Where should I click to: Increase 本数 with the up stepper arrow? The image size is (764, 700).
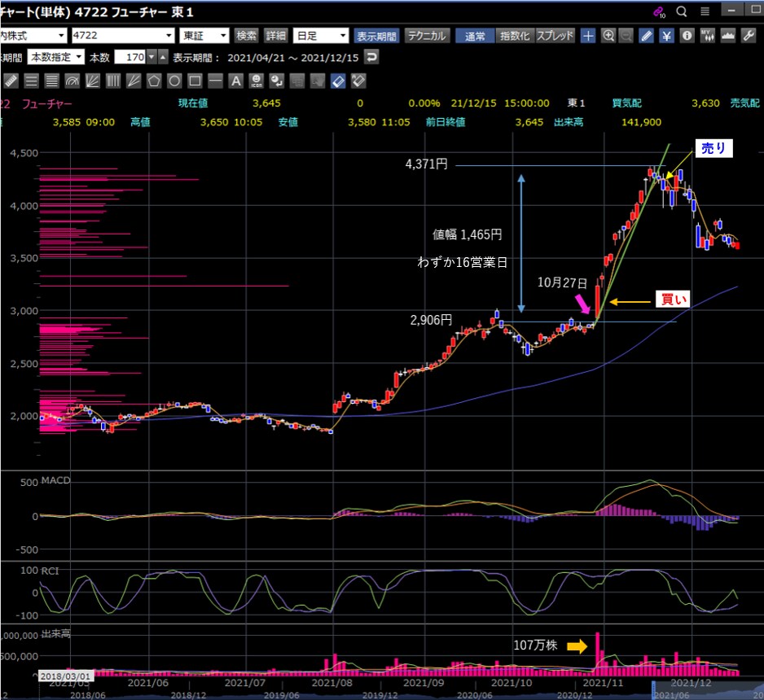pos(163,57)
